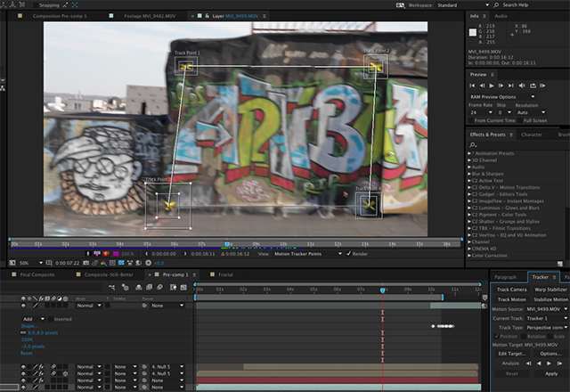
Task: Open the Fractal timeline tab
Action: (225, 274)
